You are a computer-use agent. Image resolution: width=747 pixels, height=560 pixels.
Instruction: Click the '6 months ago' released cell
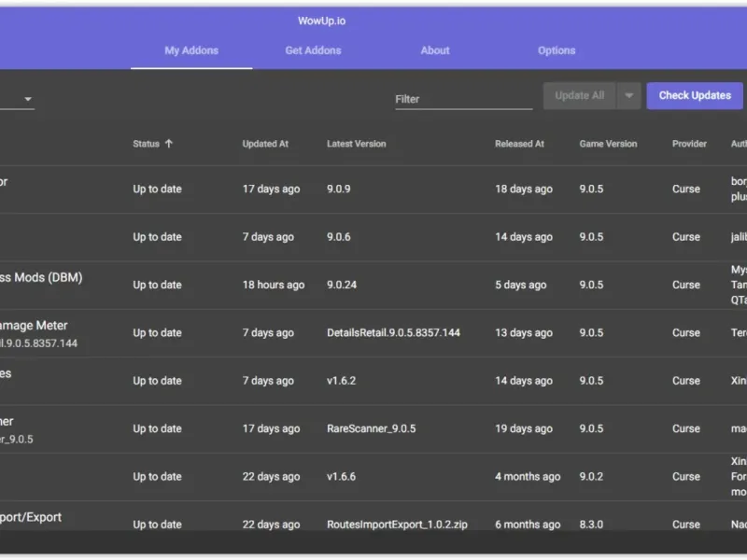tap(528, 525)
